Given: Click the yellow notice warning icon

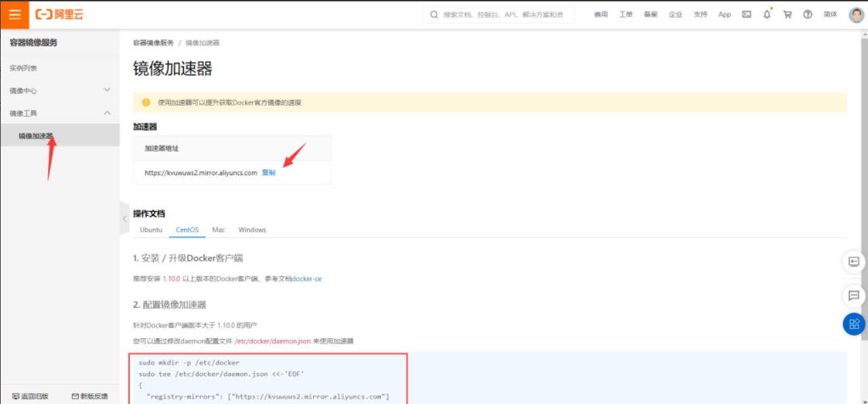Looking at the screenshot, I should pos(145,103).
